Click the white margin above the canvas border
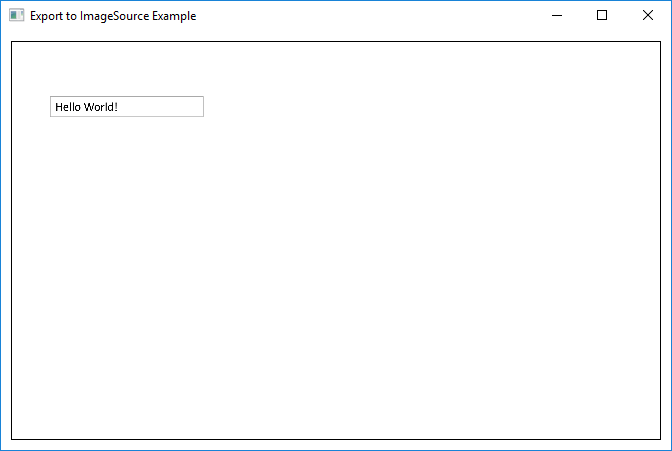Screen dimensions: 672x451 pyautogui.click(x=336, y=36)
